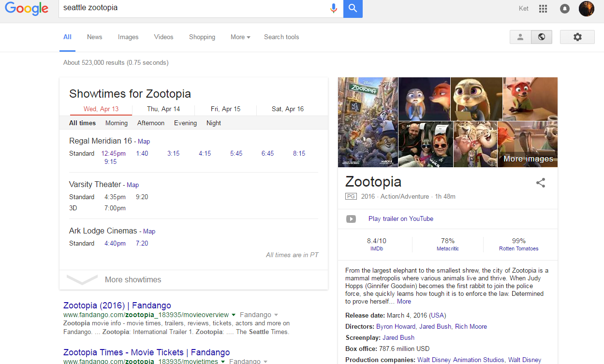Open Fandango source dropdown in first result
Image resolution: width=604 pixels, height=364 pixels.
[259, 315]
